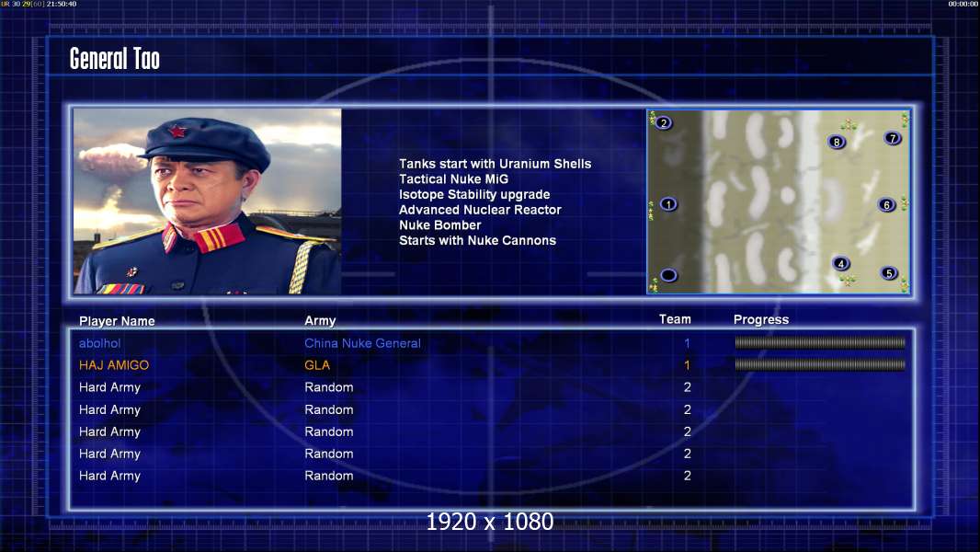Click the "General Tao" title
This screenshot has height=552, width=980.
114,59
